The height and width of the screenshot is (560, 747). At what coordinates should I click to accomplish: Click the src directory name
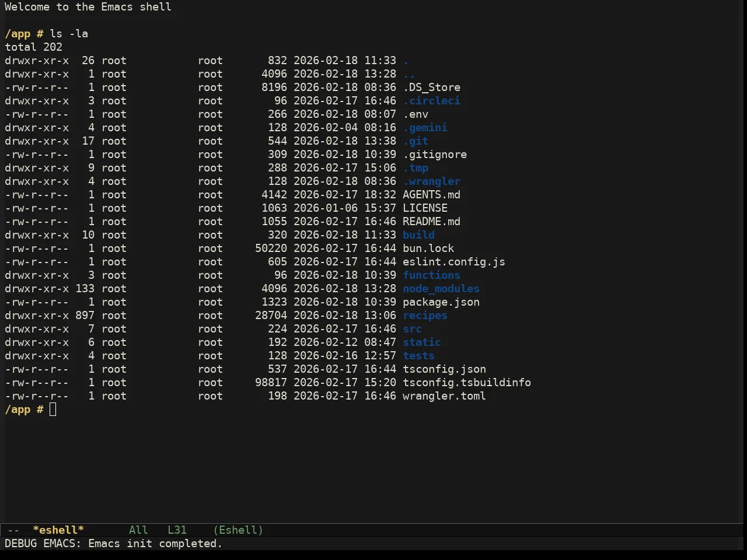coord(412,328)
